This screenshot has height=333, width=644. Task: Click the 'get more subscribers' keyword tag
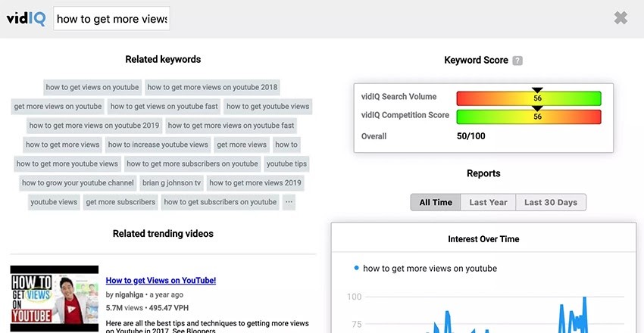[x=120, y=202]
